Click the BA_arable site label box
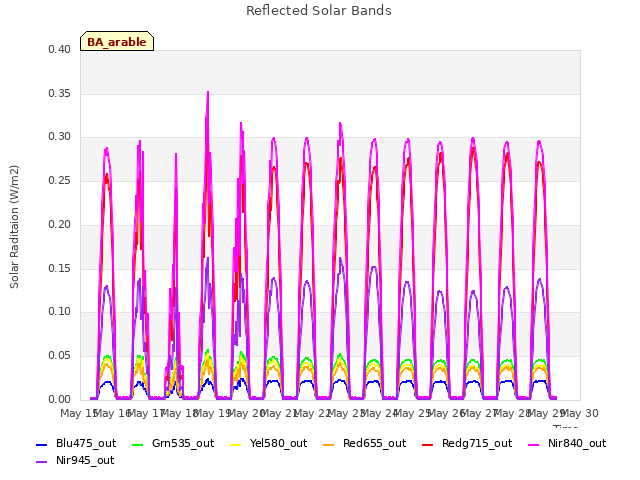 117,41
